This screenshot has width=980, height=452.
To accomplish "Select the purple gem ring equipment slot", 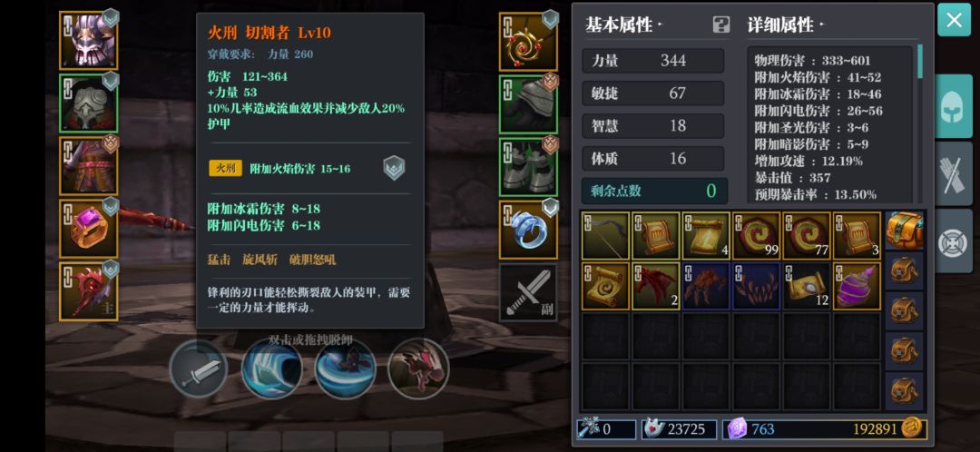I will (89, 229).
